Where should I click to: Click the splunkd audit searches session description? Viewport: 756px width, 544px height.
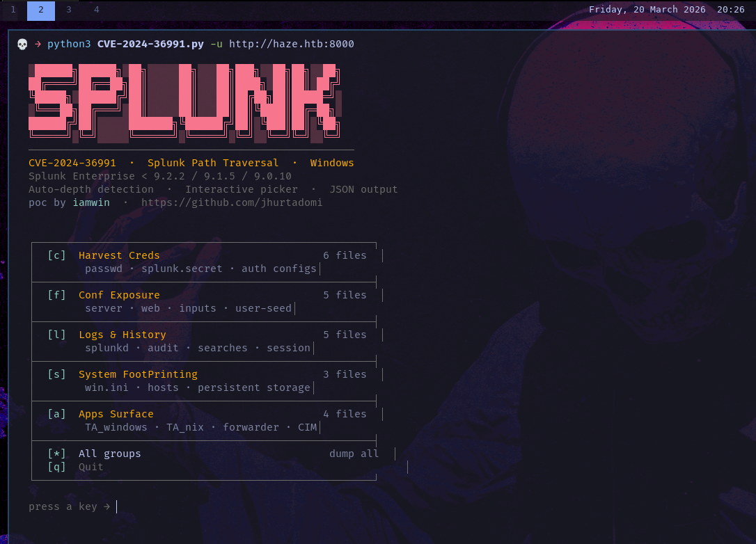point(198,348)
